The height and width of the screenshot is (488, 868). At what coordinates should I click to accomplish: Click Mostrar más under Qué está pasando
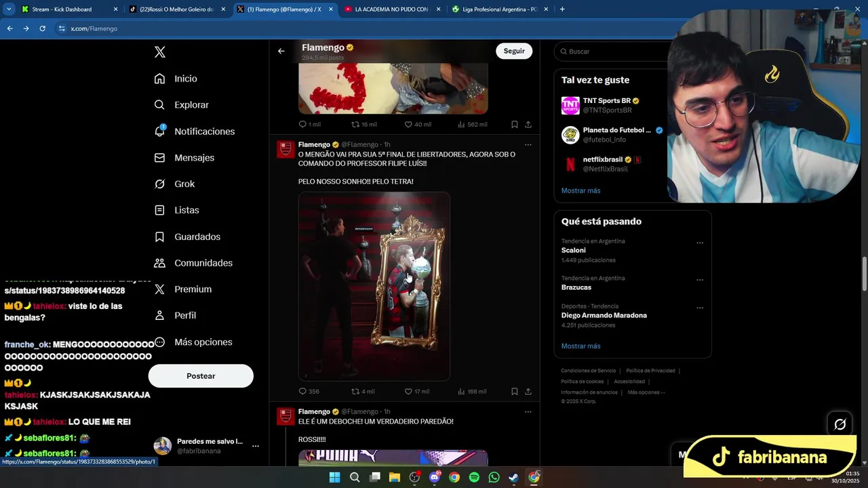[580, 346]
